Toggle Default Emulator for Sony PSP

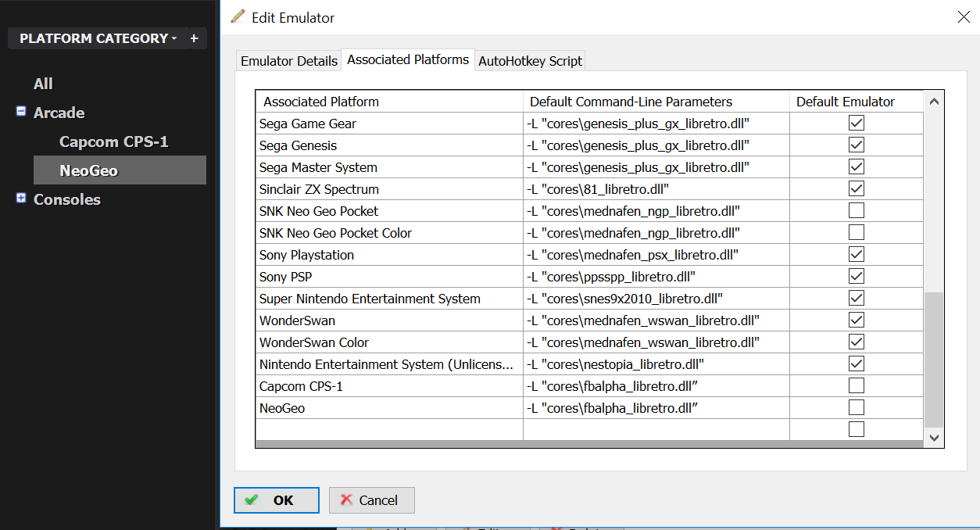tap(857, 276)
